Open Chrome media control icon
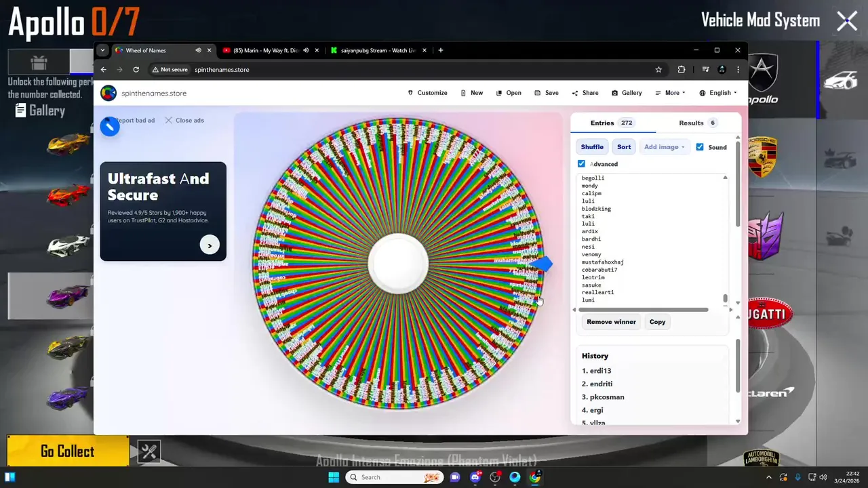 click(706, 69)
